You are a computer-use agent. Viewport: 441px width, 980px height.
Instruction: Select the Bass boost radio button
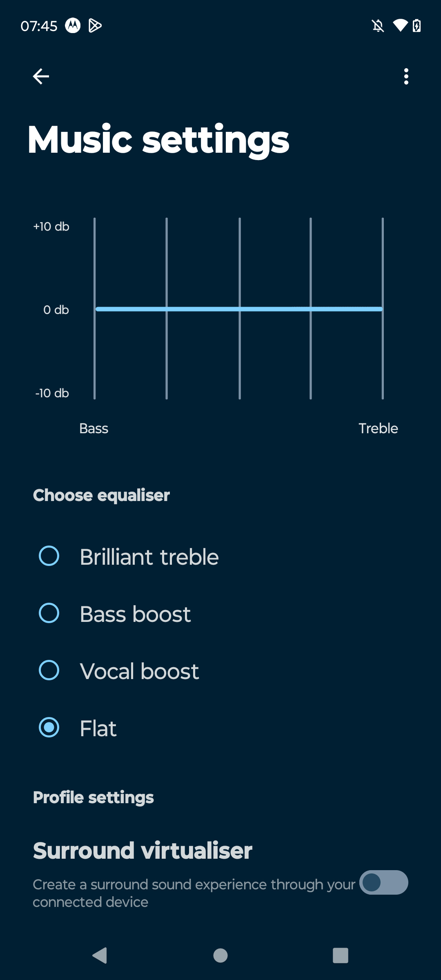[49, 613]
